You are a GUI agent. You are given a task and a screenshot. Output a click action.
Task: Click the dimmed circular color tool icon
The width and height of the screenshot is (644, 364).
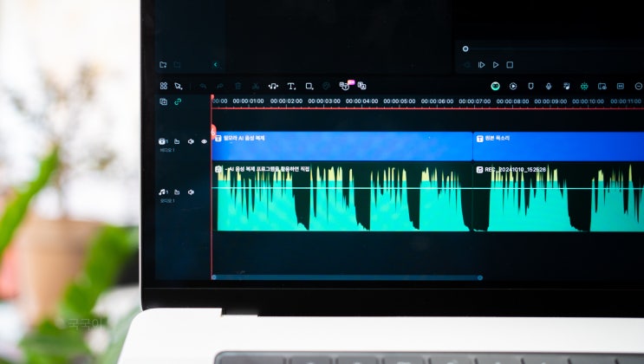[x=326, y=86]
